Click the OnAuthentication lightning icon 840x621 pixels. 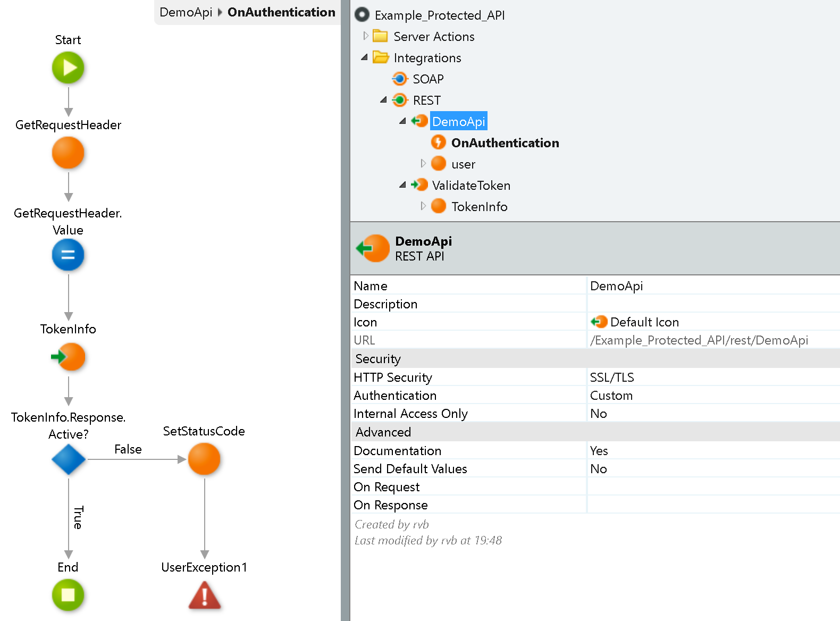coord(439,142)
